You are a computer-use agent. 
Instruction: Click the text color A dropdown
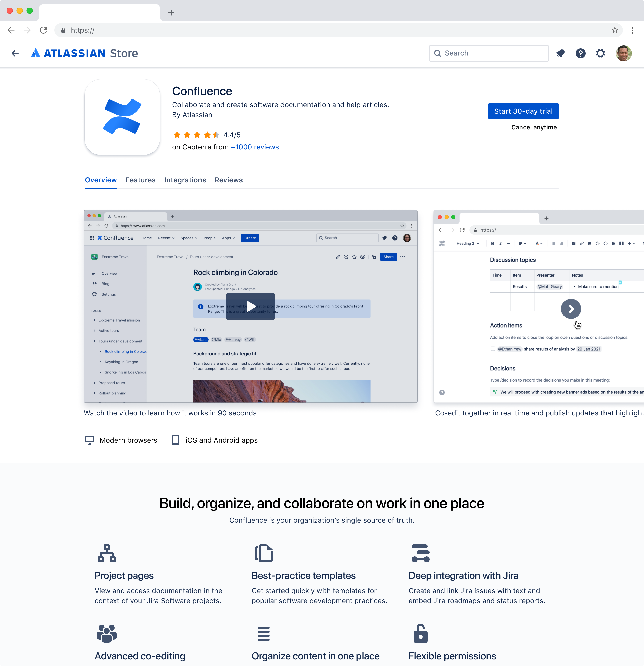(539, 243)
